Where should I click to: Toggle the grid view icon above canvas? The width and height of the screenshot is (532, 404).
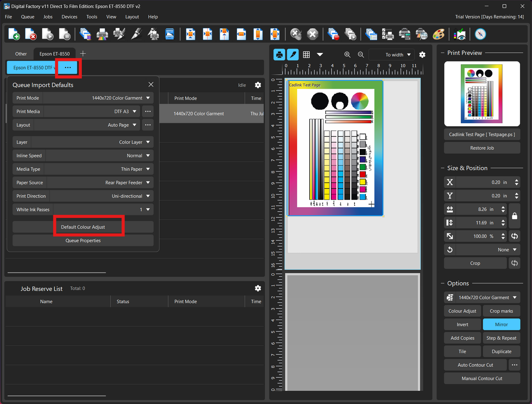pos(306,54)
